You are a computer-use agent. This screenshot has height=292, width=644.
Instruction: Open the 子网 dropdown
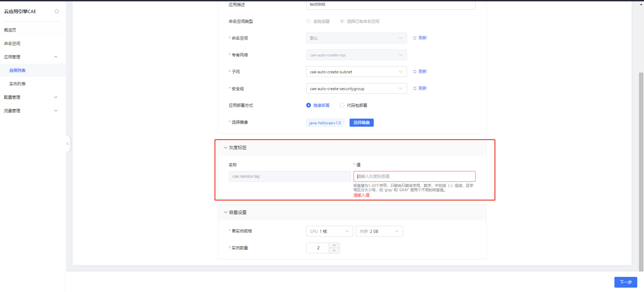[x=356, y=72]
